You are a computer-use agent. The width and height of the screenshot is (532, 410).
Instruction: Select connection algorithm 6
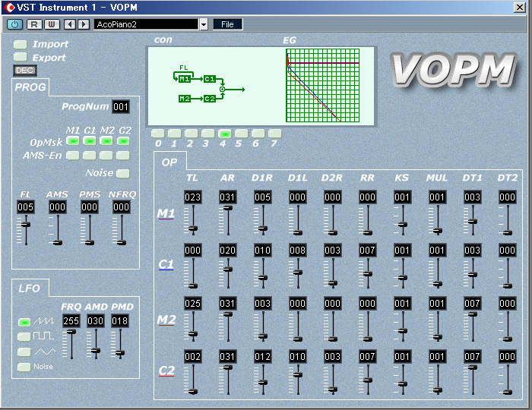tap(258, 134)
